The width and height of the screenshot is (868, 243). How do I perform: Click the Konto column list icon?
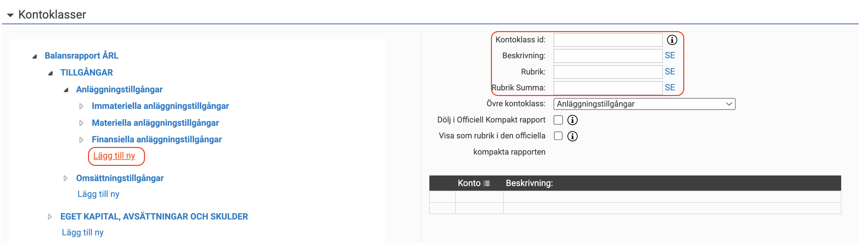tap(487, 183)
